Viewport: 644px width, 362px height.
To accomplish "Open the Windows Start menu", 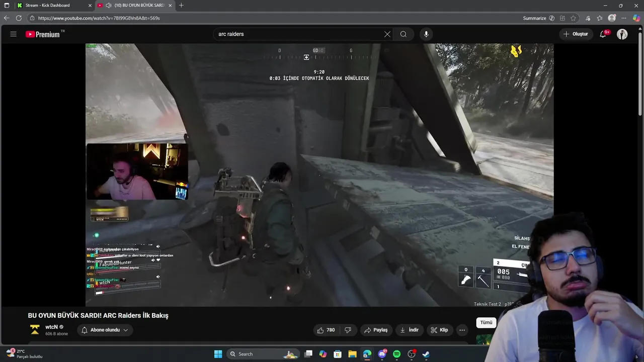I will pyautogui.click(x=218, y=354).
